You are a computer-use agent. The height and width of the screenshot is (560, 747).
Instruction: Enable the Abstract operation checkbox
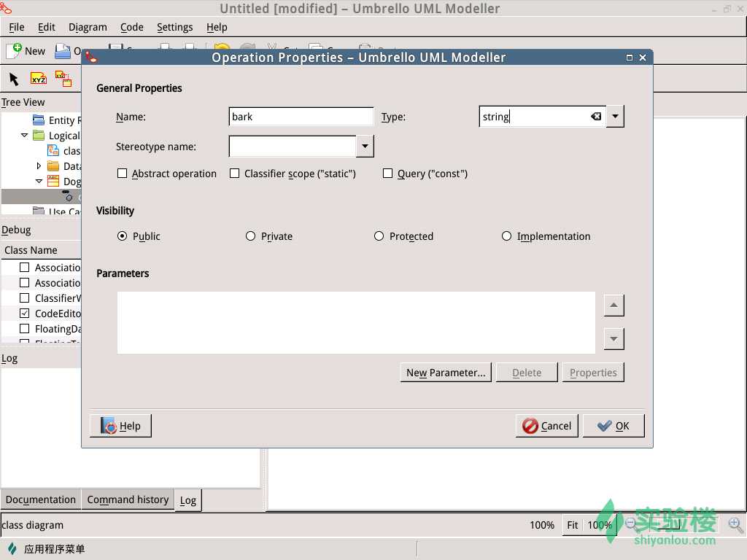click(123, 174)
